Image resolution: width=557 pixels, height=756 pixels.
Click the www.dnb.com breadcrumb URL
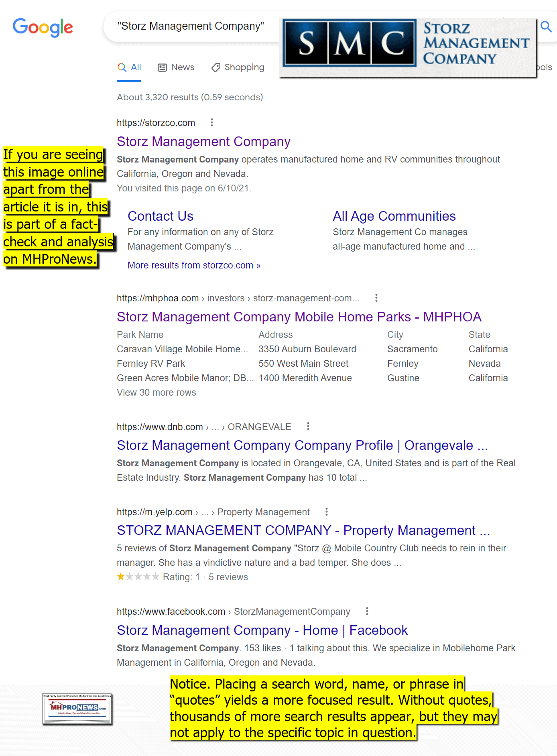204,427
